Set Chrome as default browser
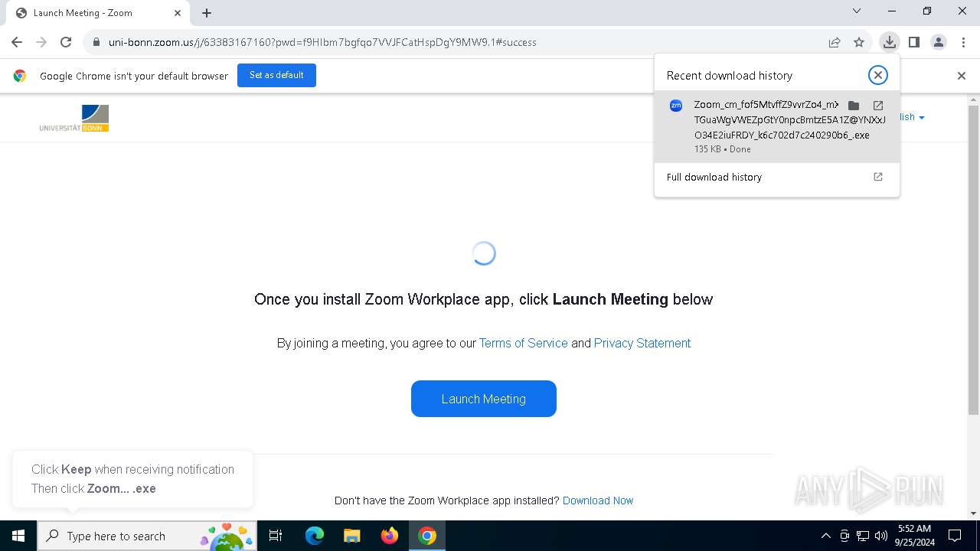This screenshot has height=551, width=980. click(x=276, y=75)
